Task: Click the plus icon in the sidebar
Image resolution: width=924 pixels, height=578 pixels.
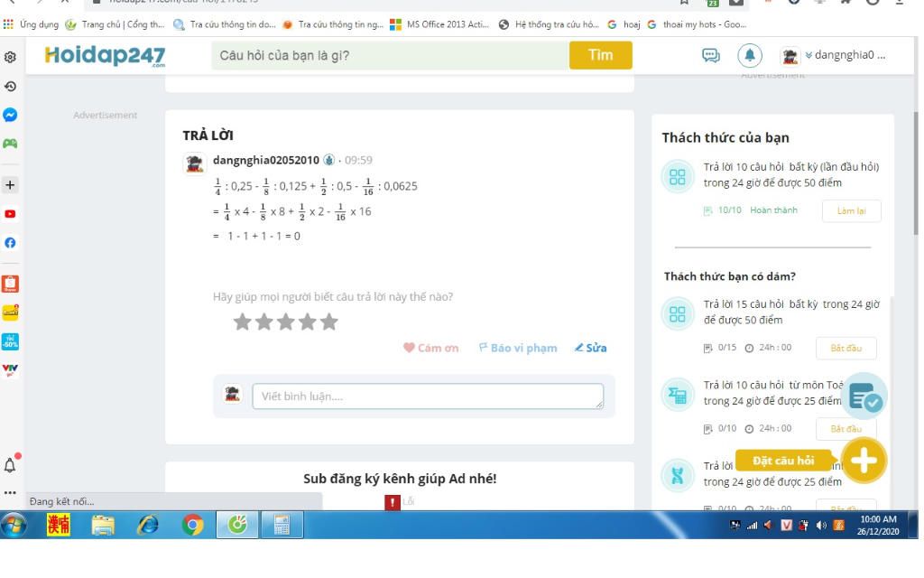Action: click(10, 185)
